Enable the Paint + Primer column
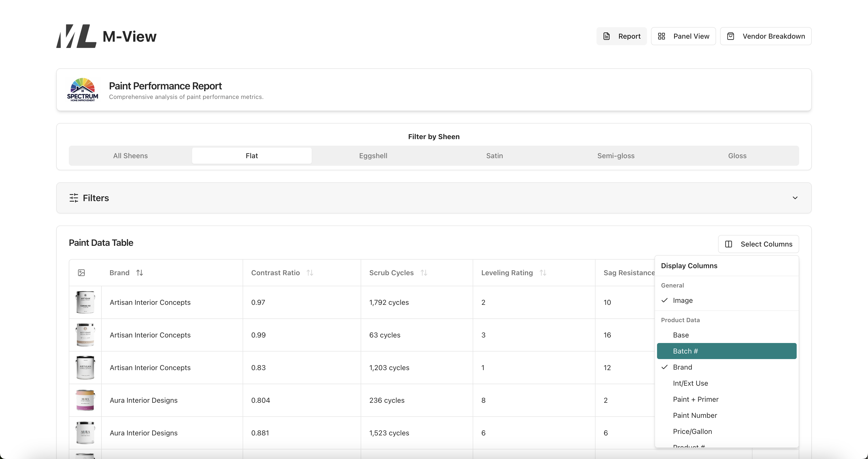 pyautogui.click(x=727, y=399)
